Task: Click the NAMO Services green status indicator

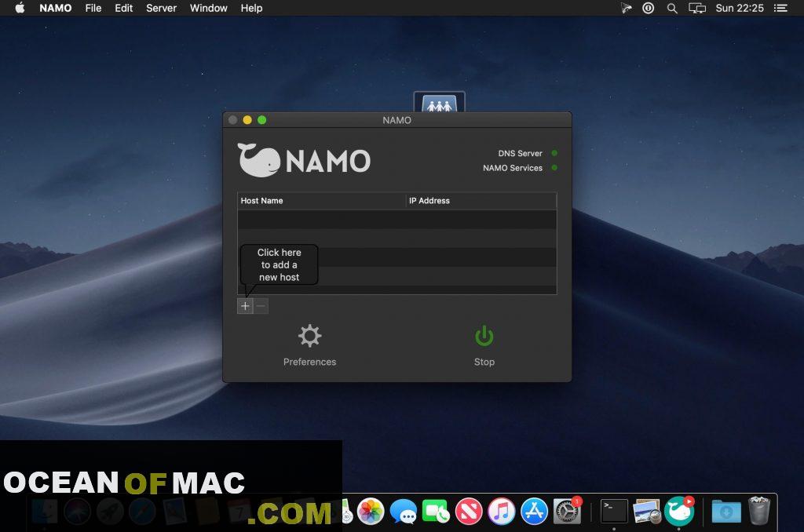Action: pyautogui.click(x=554, y=168)
